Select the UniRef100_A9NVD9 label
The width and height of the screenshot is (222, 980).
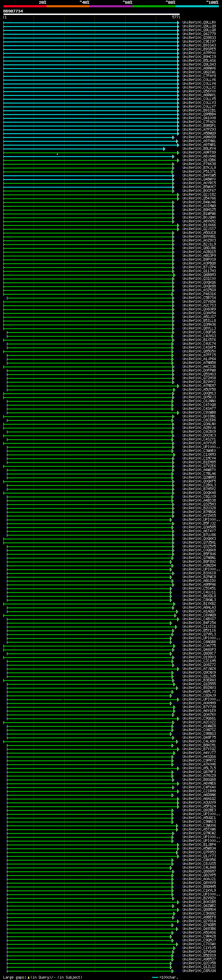199,137
